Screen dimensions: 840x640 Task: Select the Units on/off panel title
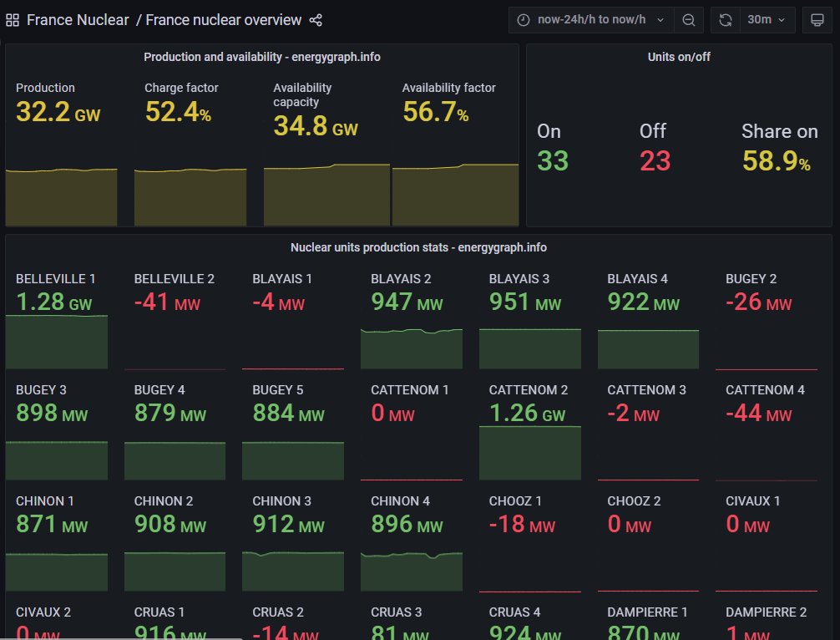coord(679,57)
